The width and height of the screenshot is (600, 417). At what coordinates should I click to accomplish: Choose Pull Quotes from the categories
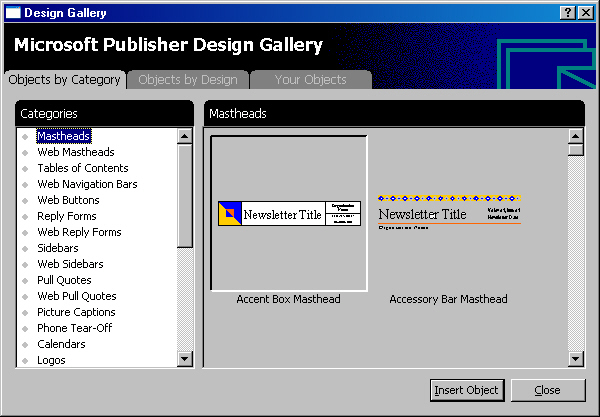click(x=64, y=280)
